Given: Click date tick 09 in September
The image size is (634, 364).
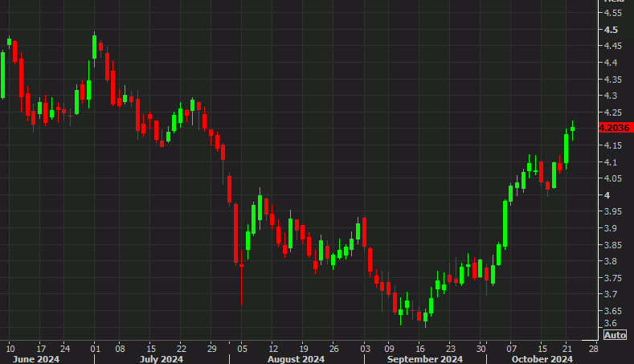Looking at the screenshot, I should [x=389, y=349].
